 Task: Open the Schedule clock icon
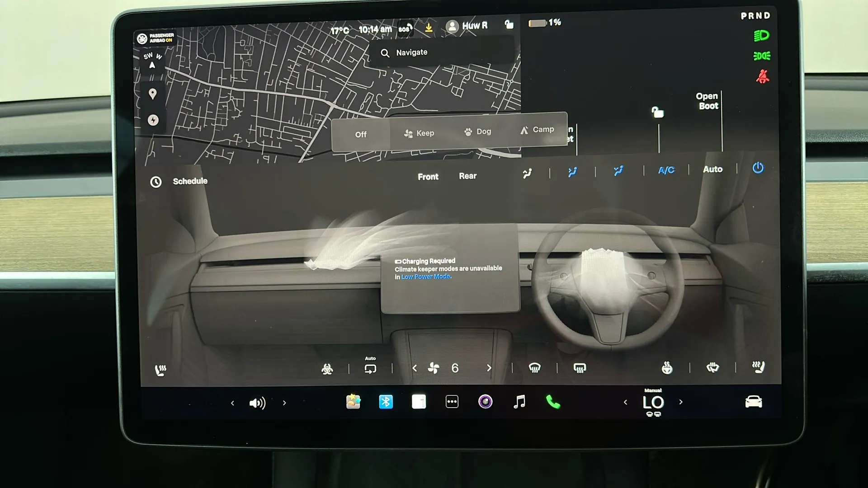click(156, 182)
